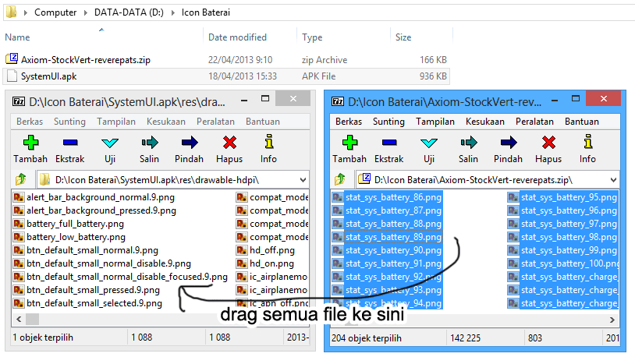This screenshot has height=364, width=635.
Task: Expand breadcrumb arrow after Computer
Action: (86, 12)
